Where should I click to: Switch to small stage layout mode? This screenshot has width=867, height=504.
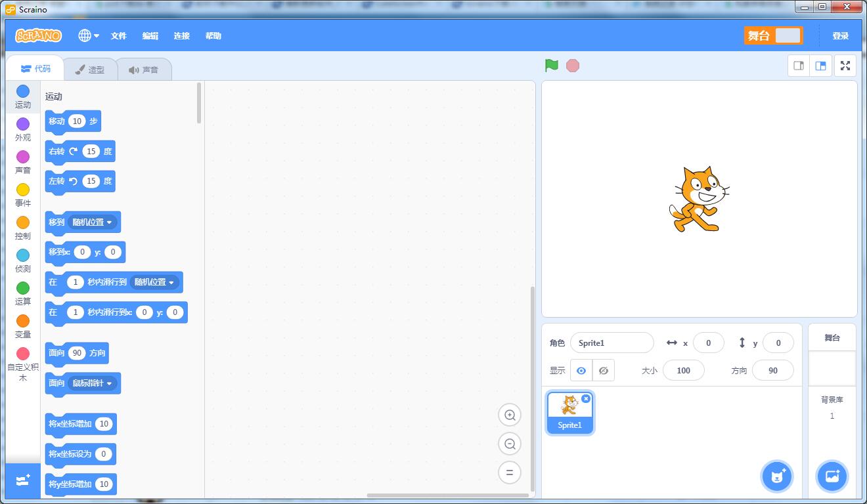coord(798,66)
